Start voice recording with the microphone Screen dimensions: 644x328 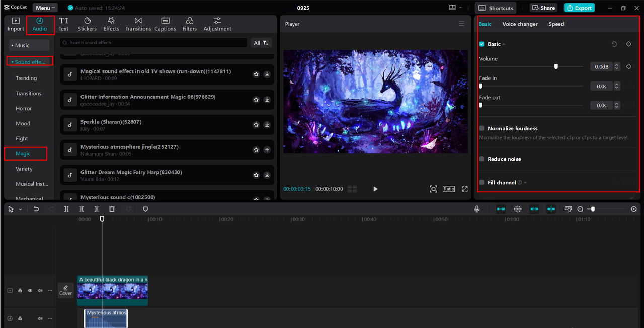[x=477, y=209]
